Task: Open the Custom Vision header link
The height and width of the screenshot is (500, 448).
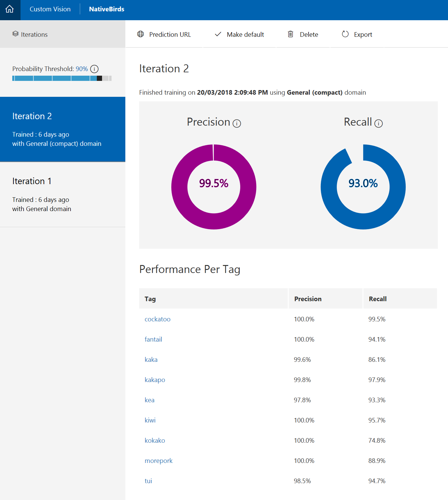Action: [50, 9]
